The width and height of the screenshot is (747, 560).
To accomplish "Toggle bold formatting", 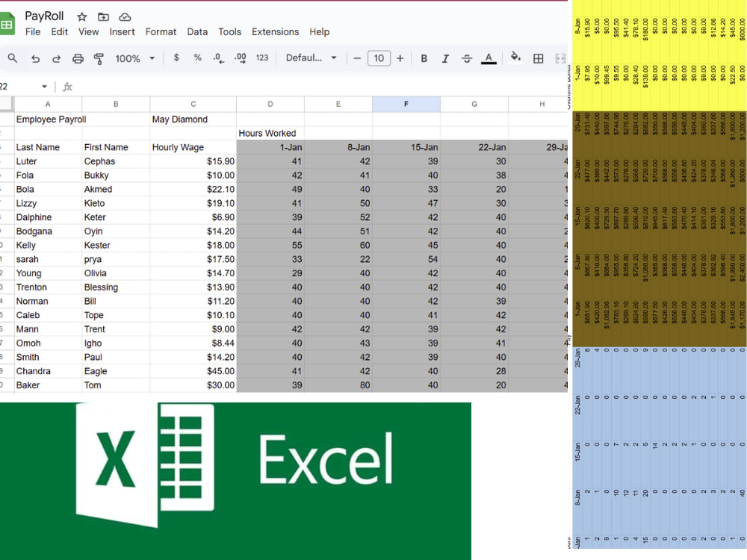I will point(424,58).
